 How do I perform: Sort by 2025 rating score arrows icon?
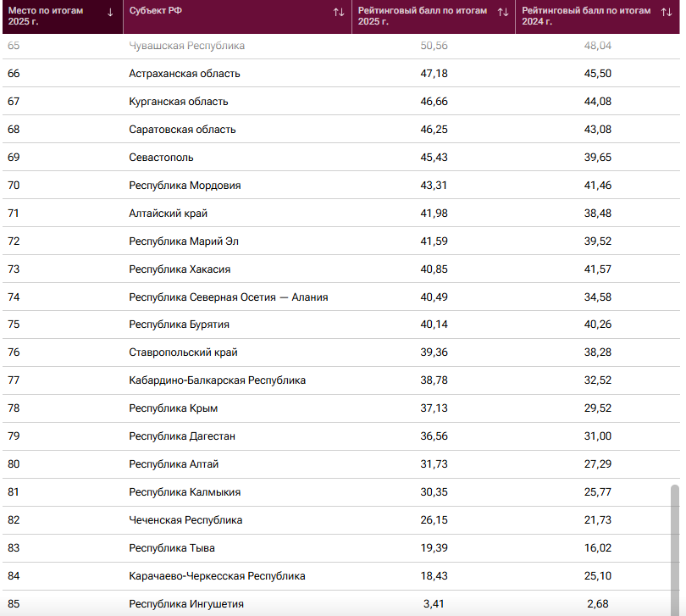[503, 13]
